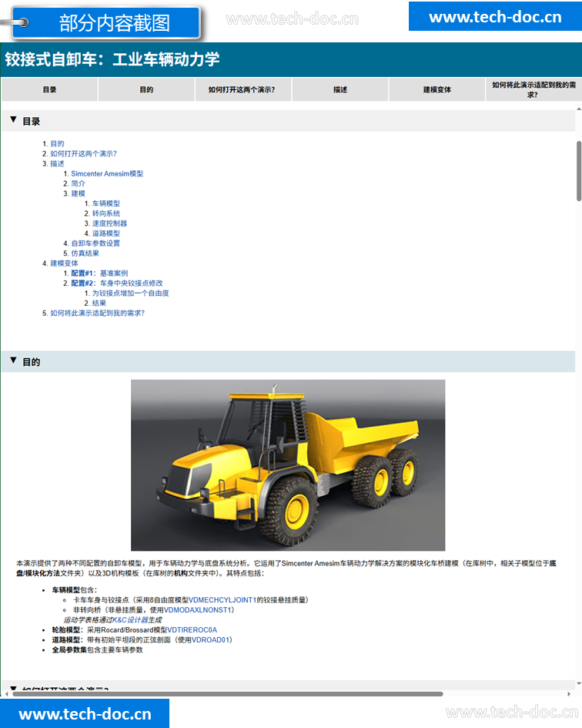Image resolution: width=582 pixels, height=728 pixels.
Task: Click the 目录 section heading text
Action: pyautogui.click(x=31, y=121)
